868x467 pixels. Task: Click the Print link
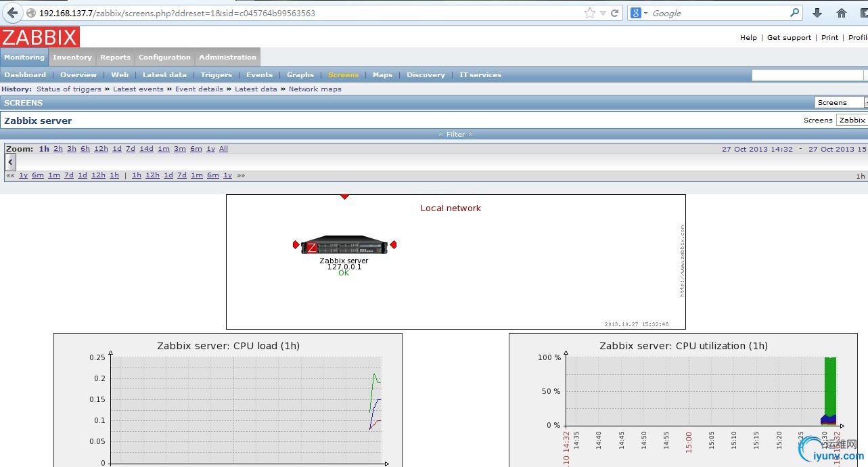point(830,38)
